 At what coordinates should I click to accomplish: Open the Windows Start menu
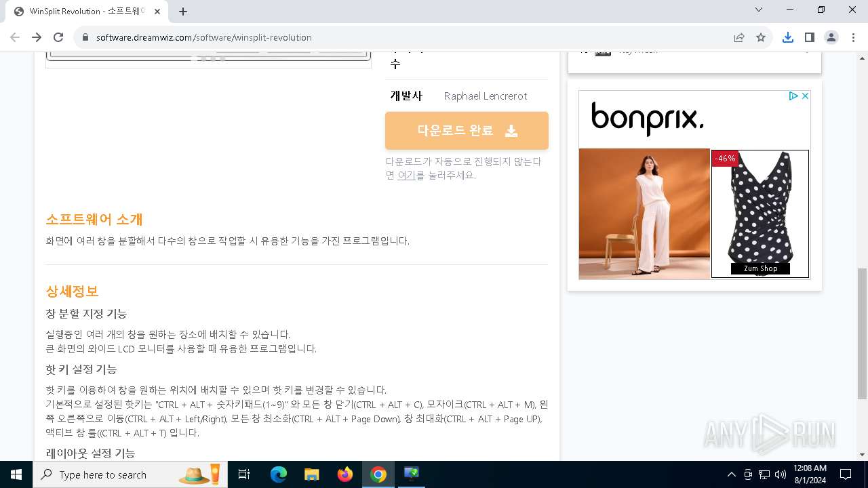pos(16,474)
